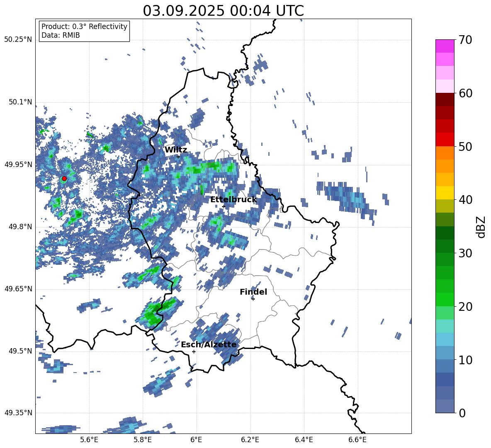The image size is (491, 448).
Task: Click the 6.2°E longitude label
Action: (250, 440)
